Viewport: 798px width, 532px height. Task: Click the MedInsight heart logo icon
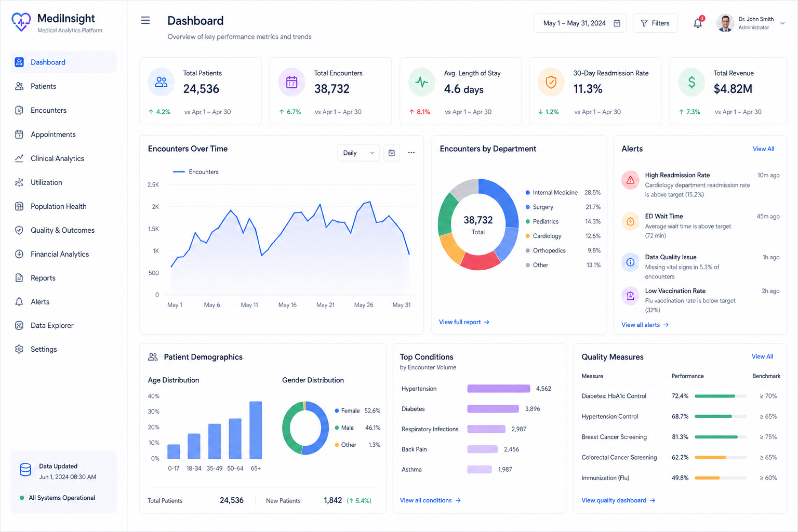click(x=21, y=22)
